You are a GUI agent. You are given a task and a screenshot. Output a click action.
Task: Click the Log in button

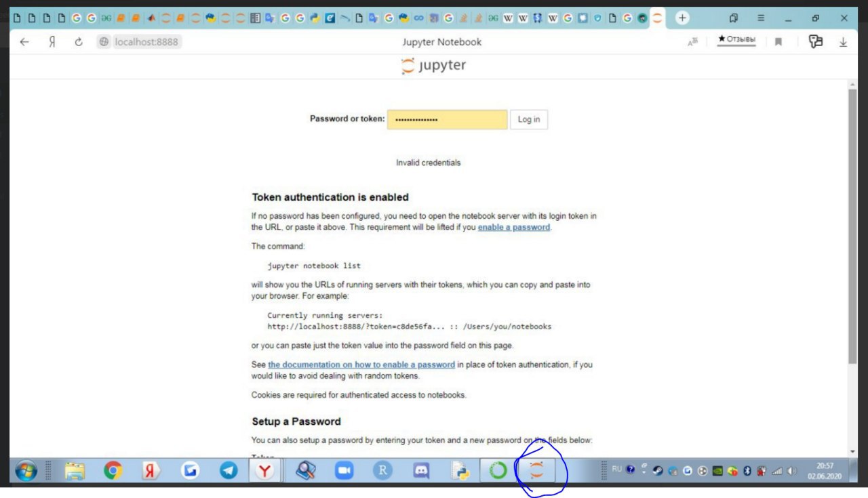click(x=529, y=119)
